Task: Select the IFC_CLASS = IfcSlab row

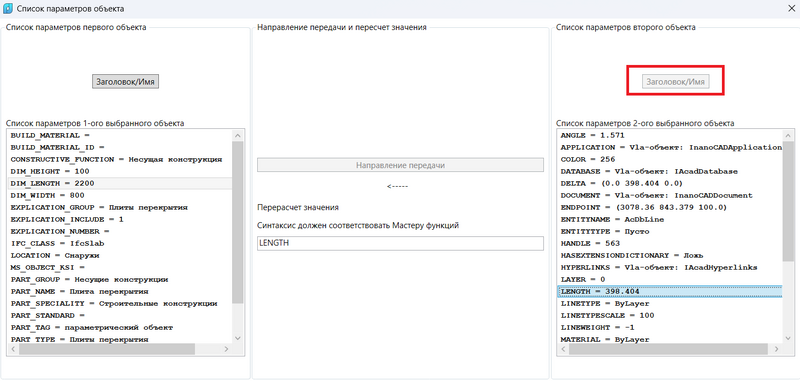Action: point(119,243)
